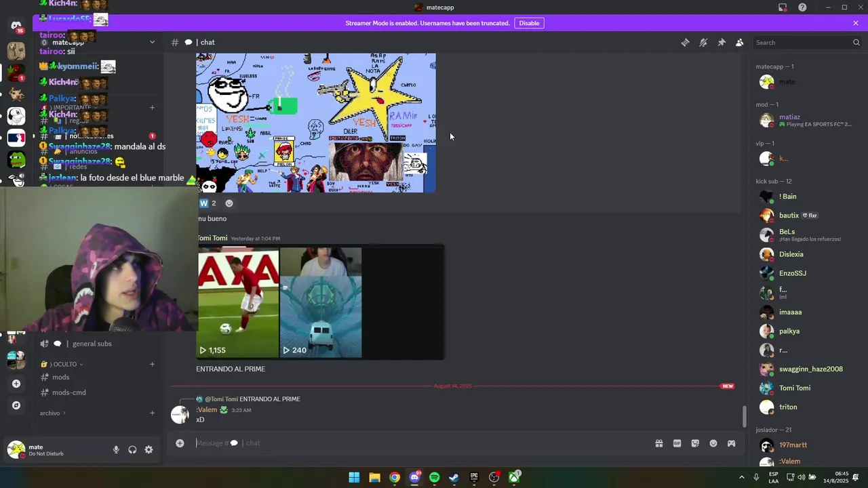The height and width of the screenshot is (488, 868).
Task: Open Direct Messages Discord home icon
Action: [16, 26]
